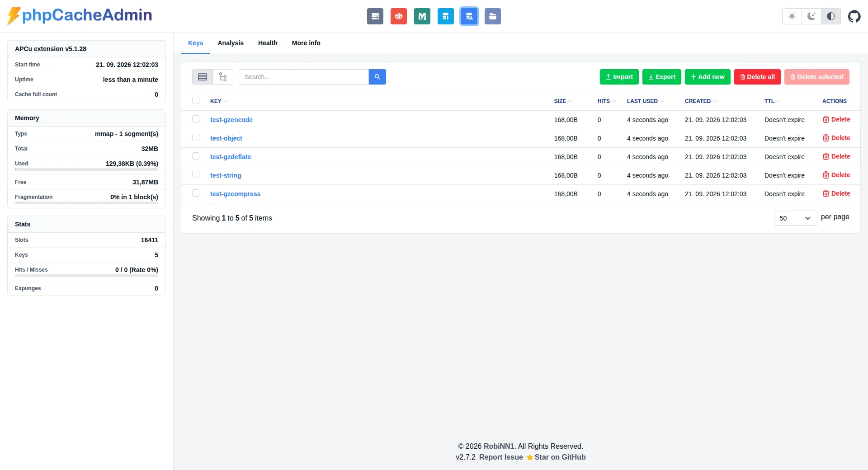The image size is (868, 470).
Task: Switch to tree view of keys
Action: 223,77
